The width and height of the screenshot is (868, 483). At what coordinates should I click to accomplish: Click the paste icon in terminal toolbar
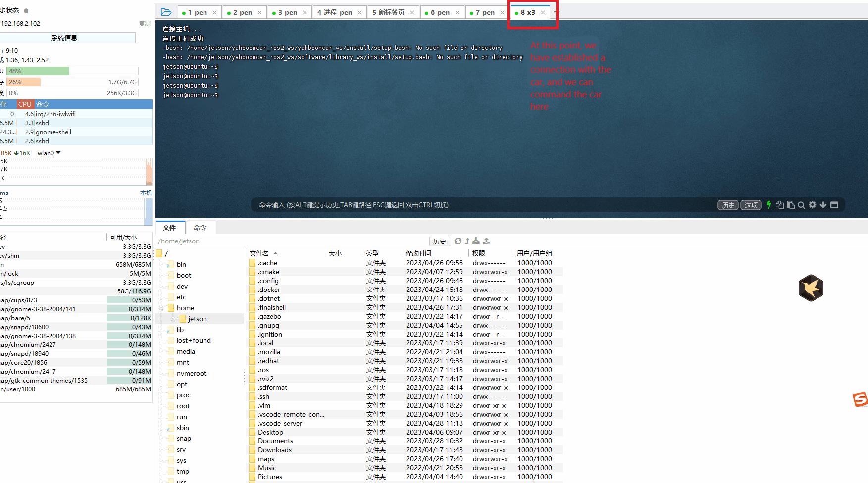pyautogui.click(x=790, y=205)
